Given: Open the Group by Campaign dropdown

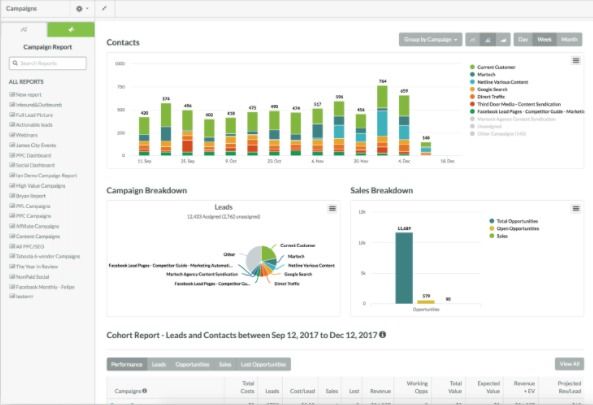Looking at the screenshot, I should click(430, 39).
